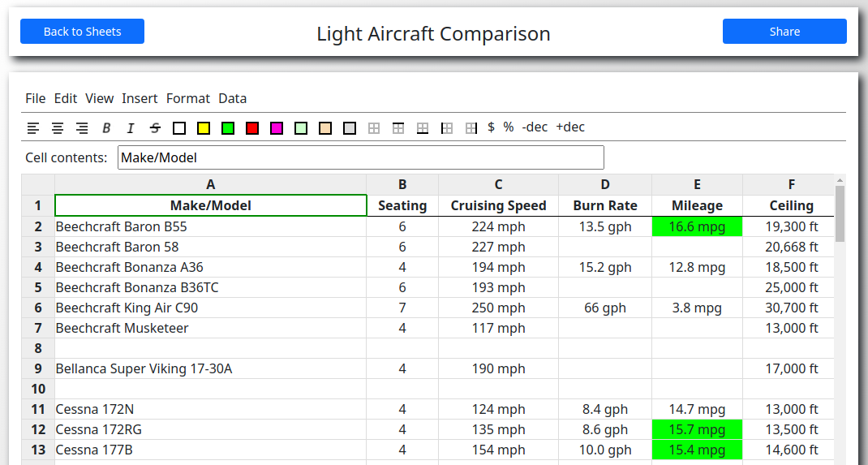Toggle strikethrough formatting

coord(155,128)
